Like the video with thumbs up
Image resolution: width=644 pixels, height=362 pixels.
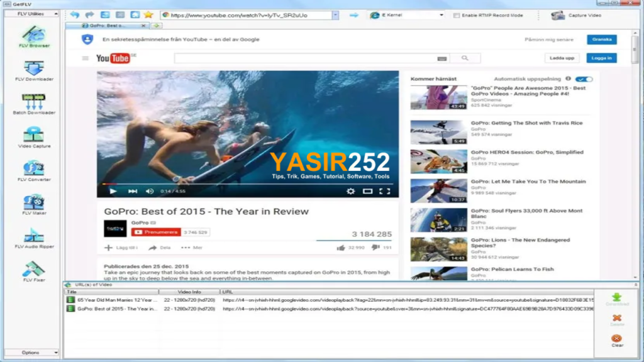(x=341, y=248)
